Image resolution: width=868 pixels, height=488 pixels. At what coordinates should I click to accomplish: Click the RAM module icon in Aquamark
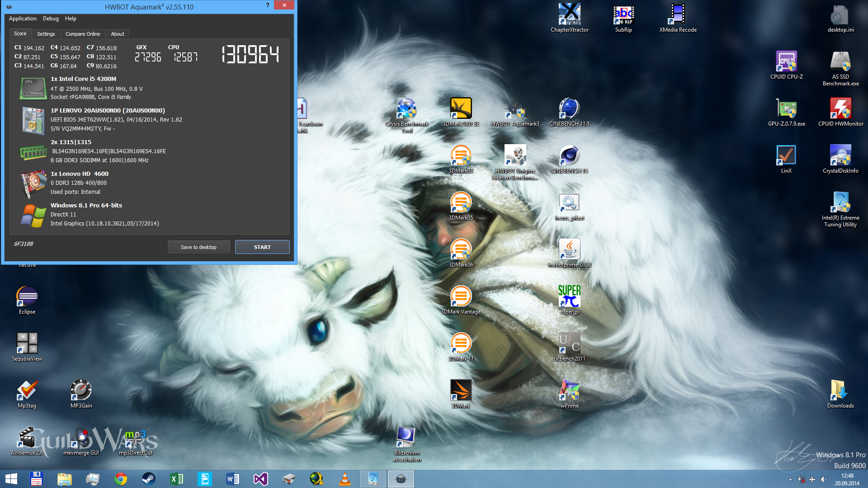tap(33, 153)
